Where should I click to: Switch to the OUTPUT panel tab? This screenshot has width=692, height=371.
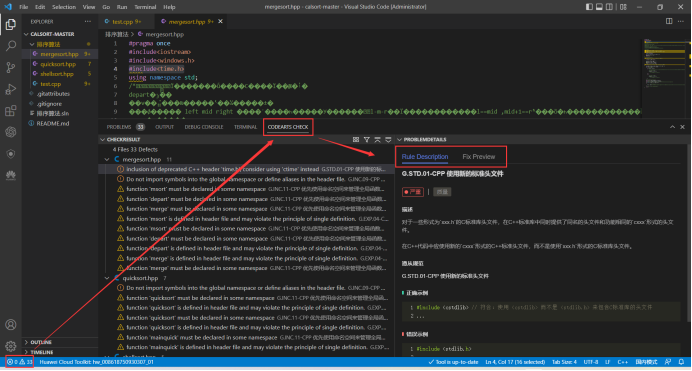click(x=165, y=127)
